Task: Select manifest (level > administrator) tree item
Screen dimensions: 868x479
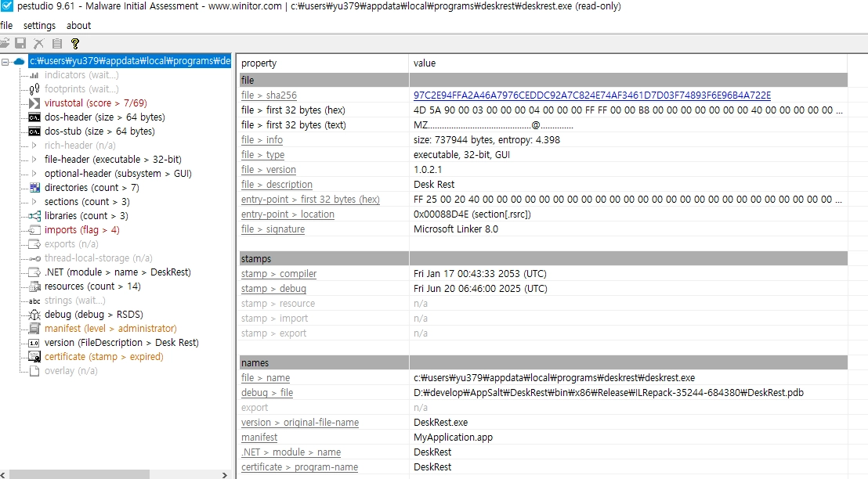Action: [110, 329]
